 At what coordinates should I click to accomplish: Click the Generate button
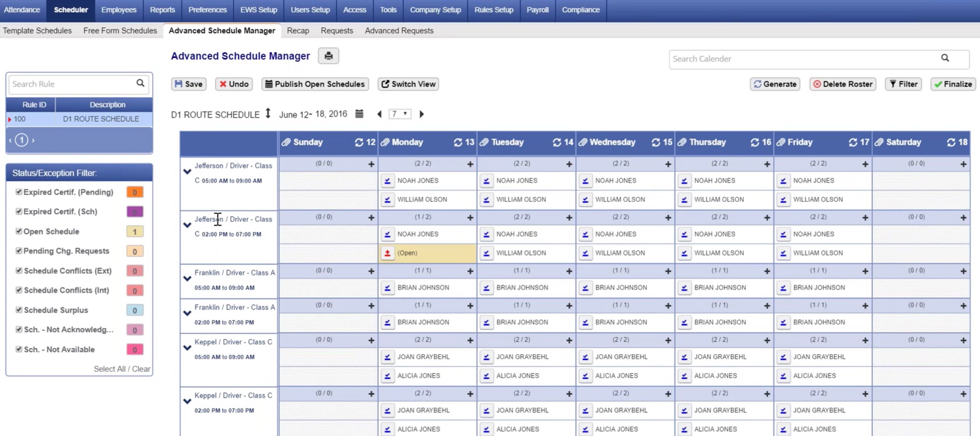point(775,84)
